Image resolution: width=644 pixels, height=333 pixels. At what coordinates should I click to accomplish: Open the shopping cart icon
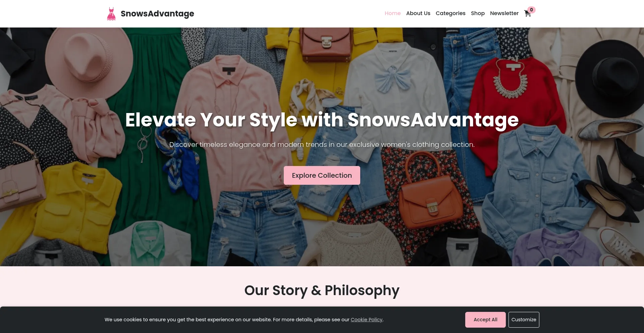528,13
